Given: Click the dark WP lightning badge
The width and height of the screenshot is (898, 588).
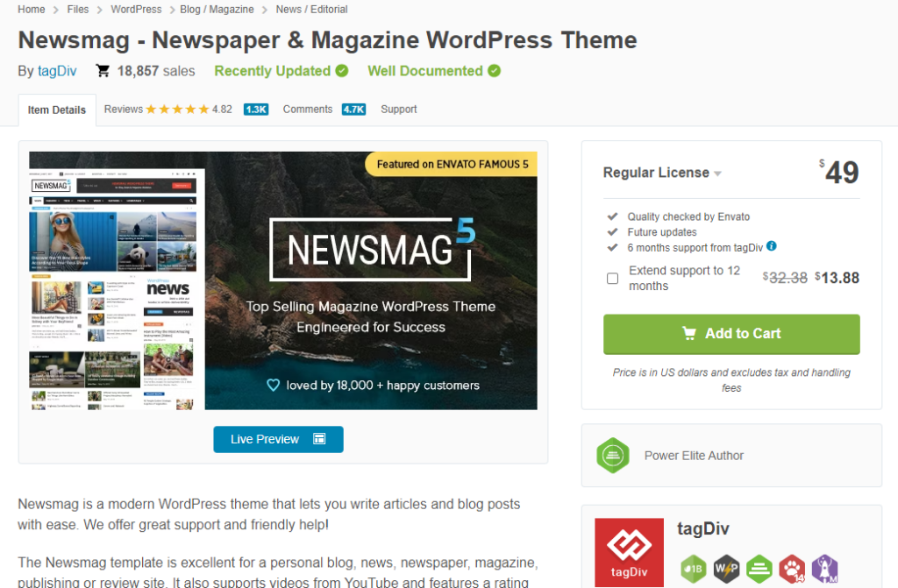Looking at the screenshot, I should tap(726, 569).
